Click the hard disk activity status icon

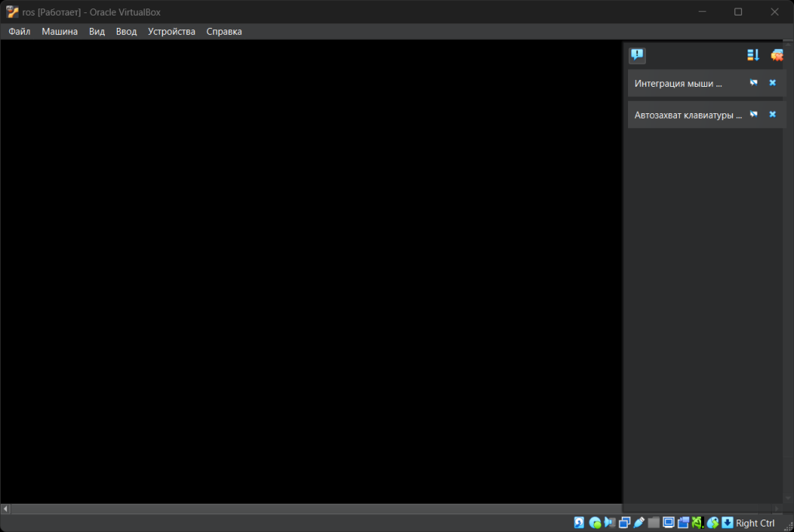click(x=578, y=523)
